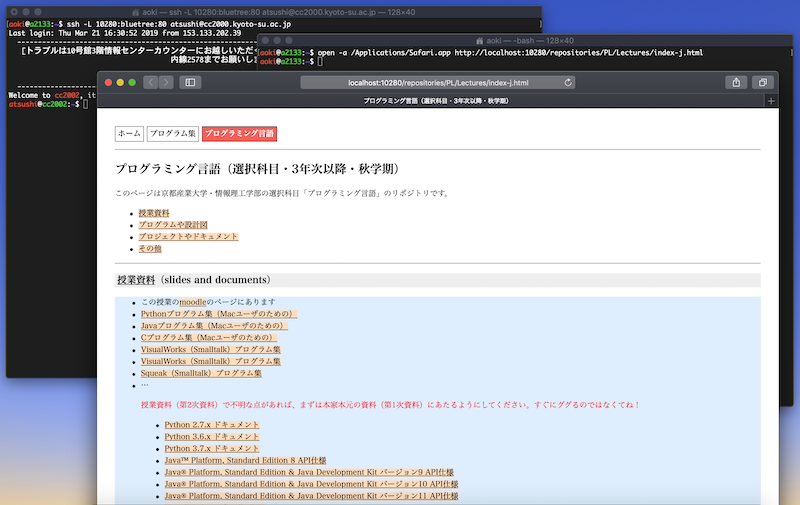Click the 授業資料 (slides and documents) section heading
800x505 pixels.
[194, 280]
